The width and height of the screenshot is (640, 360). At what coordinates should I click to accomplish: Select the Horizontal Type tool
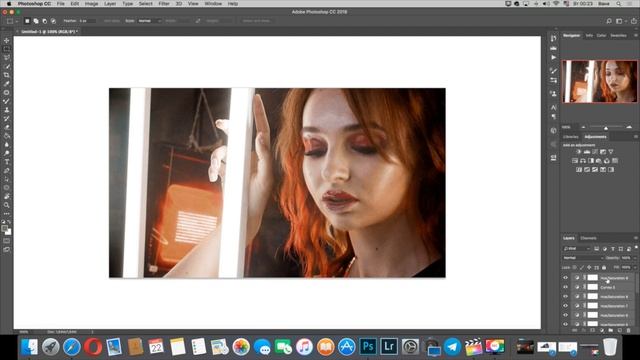coord(7,162)
